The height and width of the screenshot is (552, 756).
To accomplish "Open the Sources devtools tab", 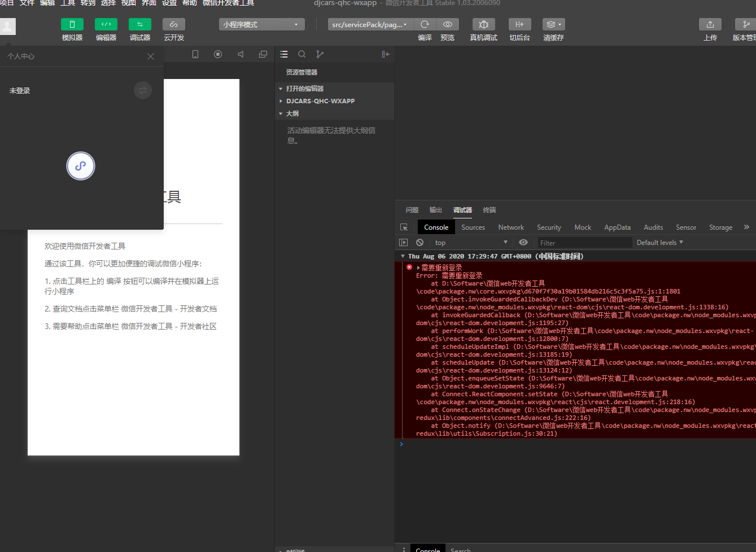I will coord(473,227).
